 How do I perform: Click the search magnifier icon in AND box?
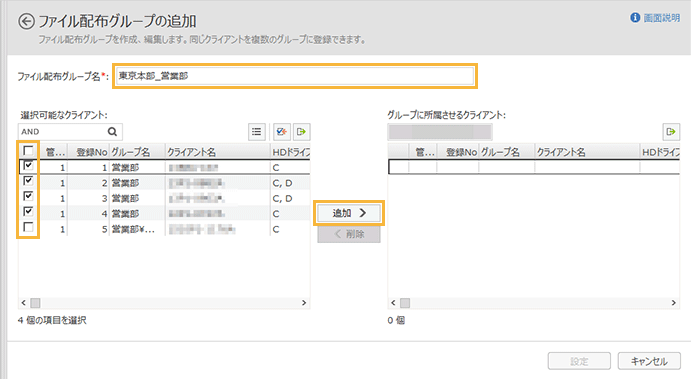point(112,131)
